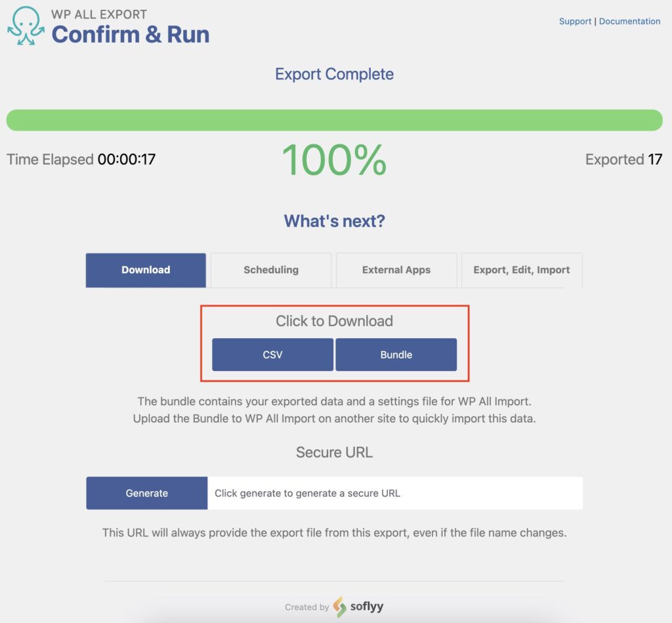Open the Support link

tap(575, 21)
